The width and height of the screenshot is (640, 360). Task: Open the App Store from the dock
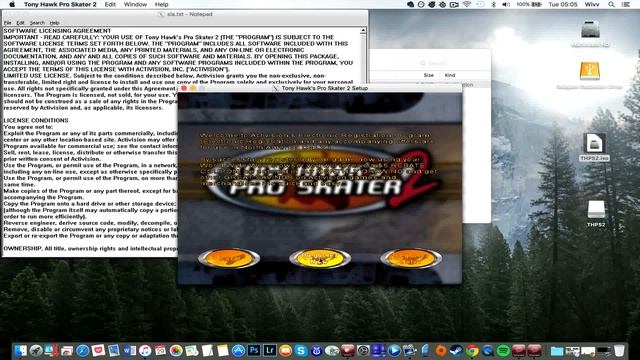(x=238, y=351)
